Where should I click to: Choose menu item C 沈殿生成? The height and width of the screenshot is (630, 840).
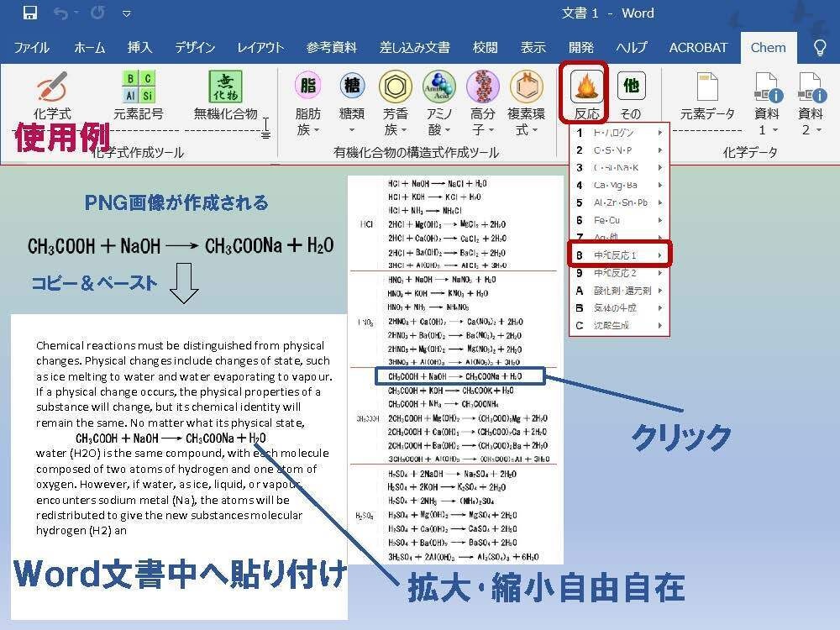[619, 325]
